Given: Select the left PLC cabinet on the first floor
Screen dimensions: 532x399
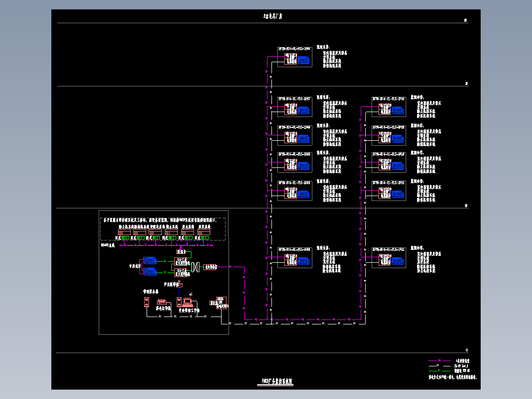Looking at the screenshot, I should [x=295, y=258].
